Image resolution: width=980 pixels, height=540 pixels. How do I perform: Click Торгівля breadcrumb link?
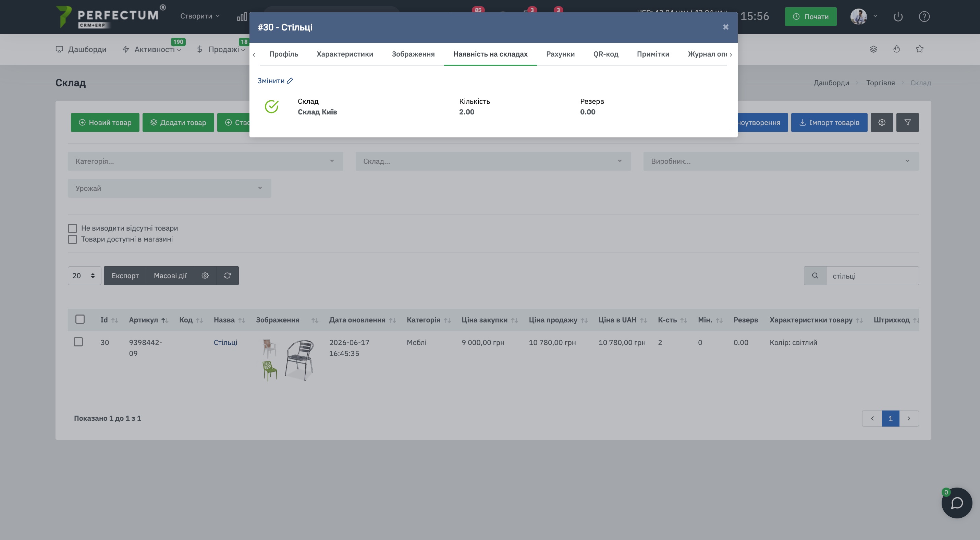(880, 83)
